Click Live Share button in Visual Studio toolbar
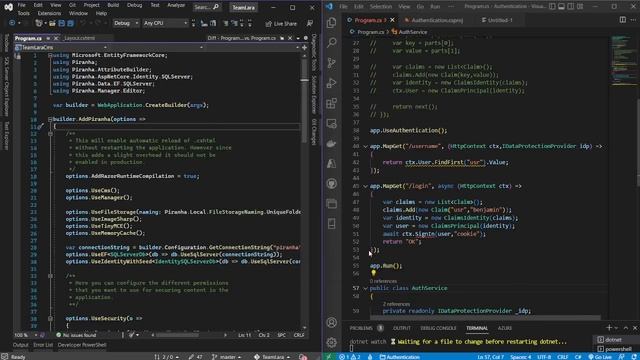 pyautogui.click(x=281, y=24)
